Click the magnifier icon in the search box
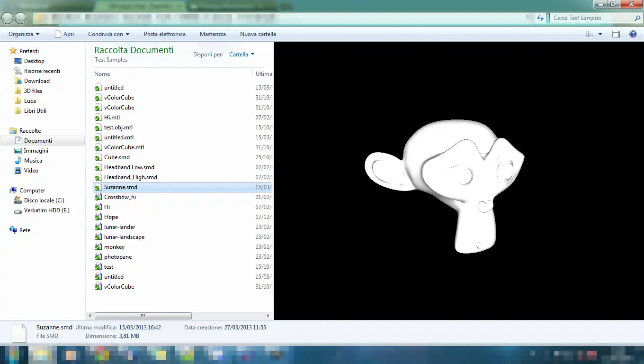 637,18
